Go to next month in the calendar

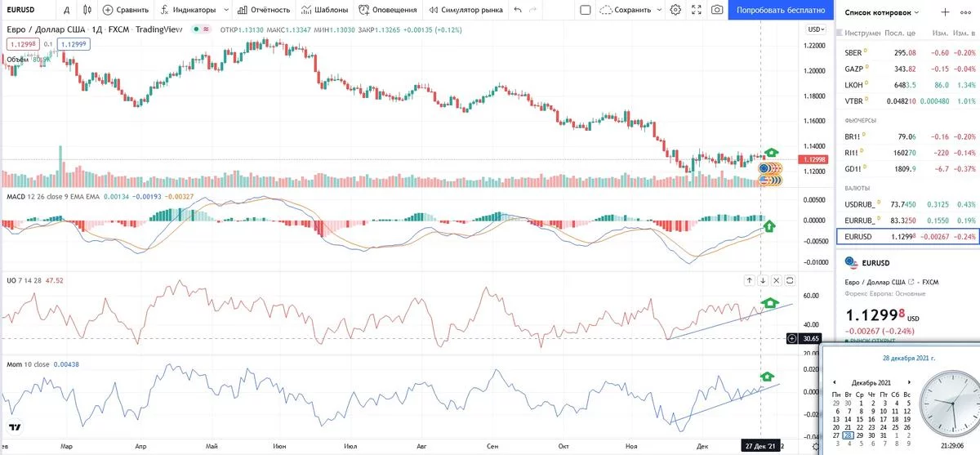(x=909, y=382)
